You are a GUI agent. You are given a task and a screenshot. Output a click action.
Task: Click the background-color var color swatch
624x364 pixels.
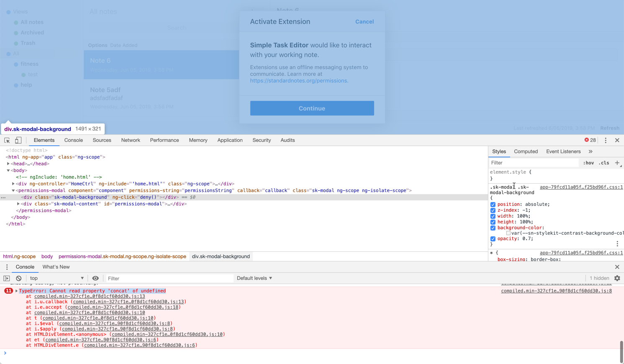[508, 233]
